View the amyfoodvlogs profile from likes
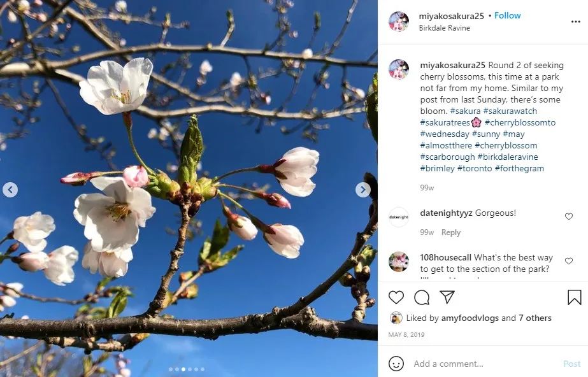This screenshot has height=377, width=588. pyautogui.click(x=470, y=318)
